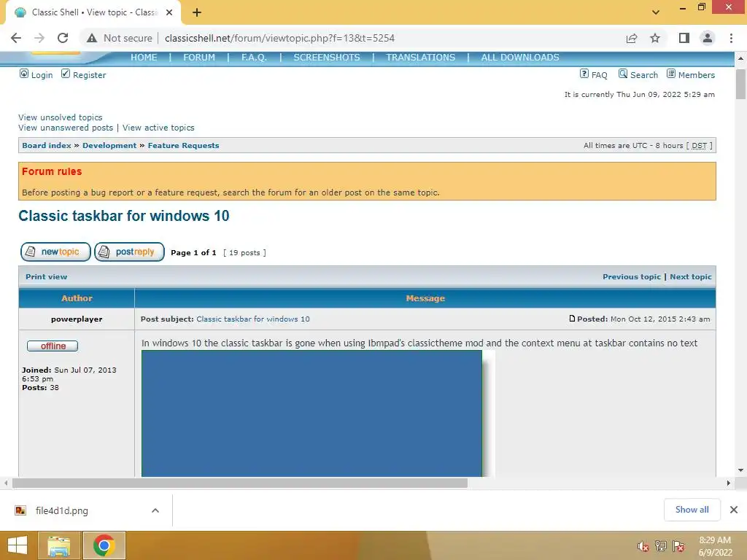Click the horizontal scrollbar thumb
Image resolution: width=747 pixels, height=560 pixels.
(x=240, y=483)
